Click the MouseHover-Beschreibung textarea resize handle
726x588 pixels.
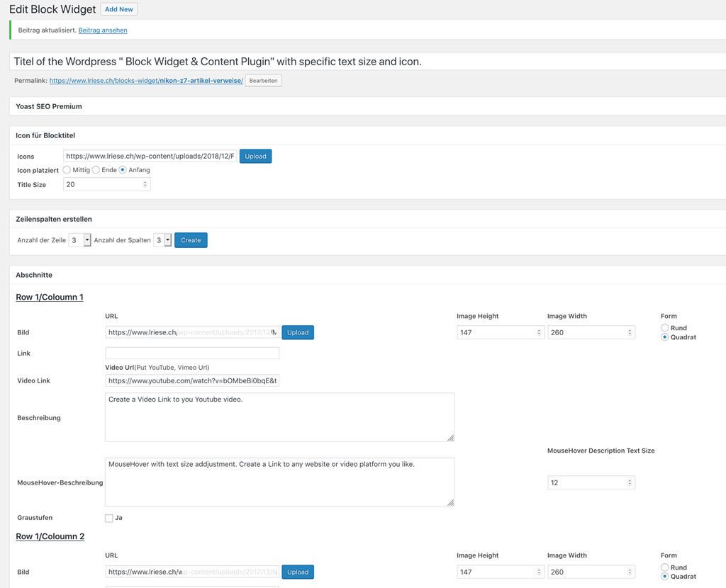tap(450, 502)
